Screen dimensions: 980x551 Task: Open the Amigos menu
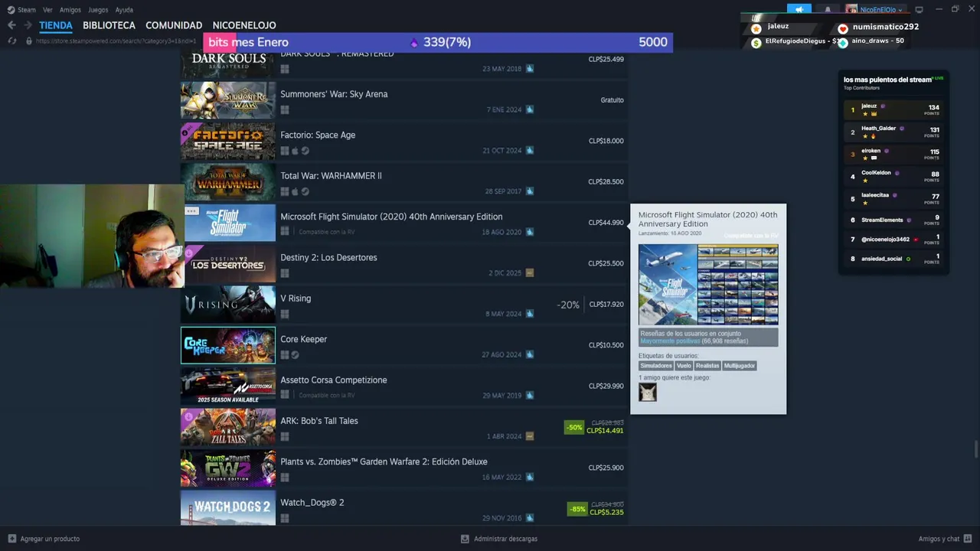click(70, 10)
